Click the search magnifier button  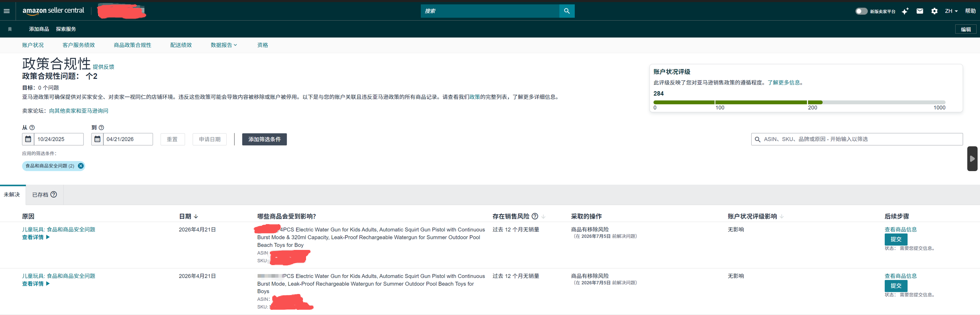click(x=566, y=11)
